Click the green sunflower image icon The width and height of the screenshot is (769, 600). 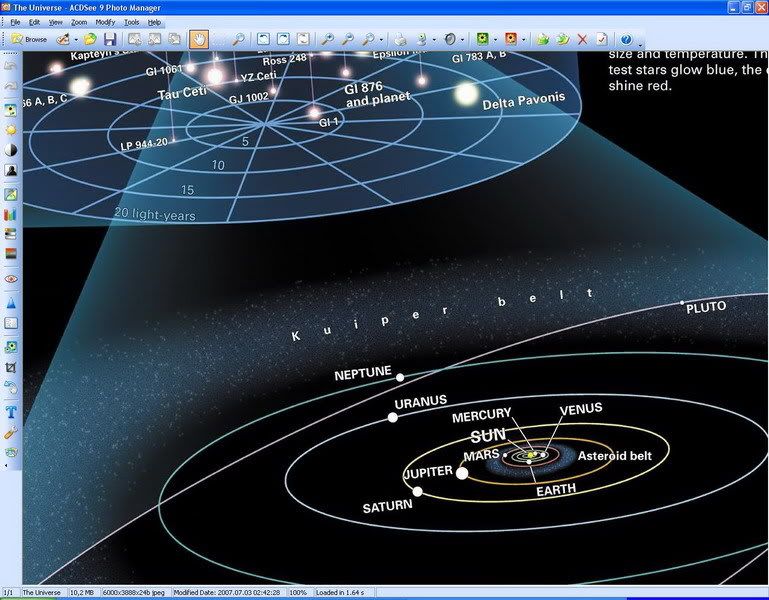tap(482, 39)
